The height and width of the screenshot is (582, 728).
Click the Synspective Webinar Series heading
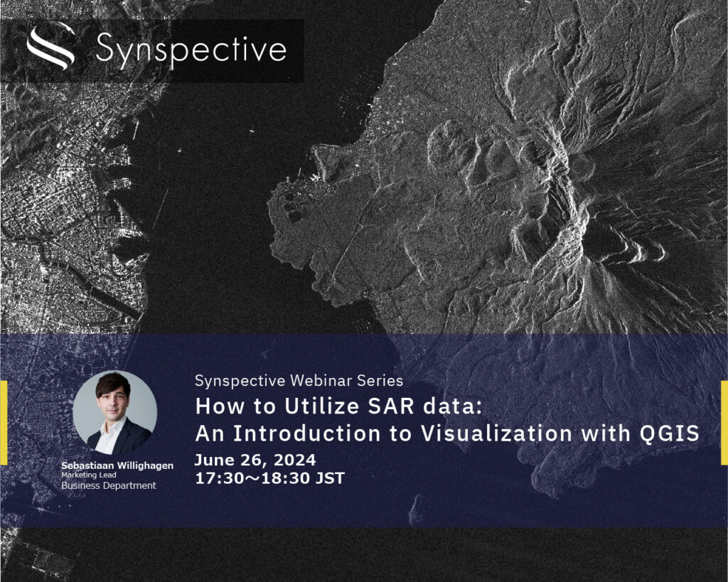(299, 381)
